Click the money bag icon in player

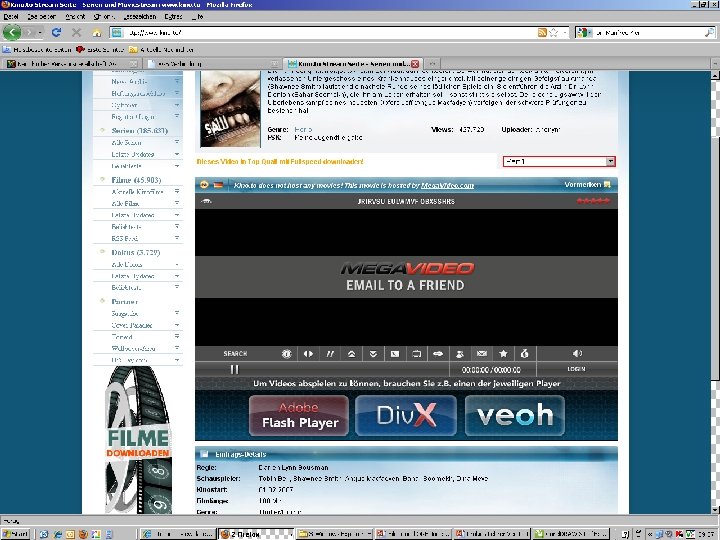(525, 353)
